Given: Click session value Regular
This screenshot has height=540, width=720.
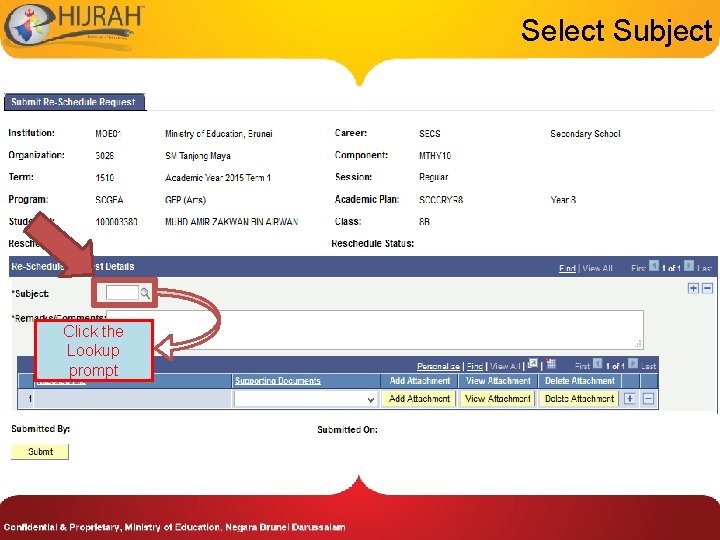Looking at the screenshot, I should [433, 177].
